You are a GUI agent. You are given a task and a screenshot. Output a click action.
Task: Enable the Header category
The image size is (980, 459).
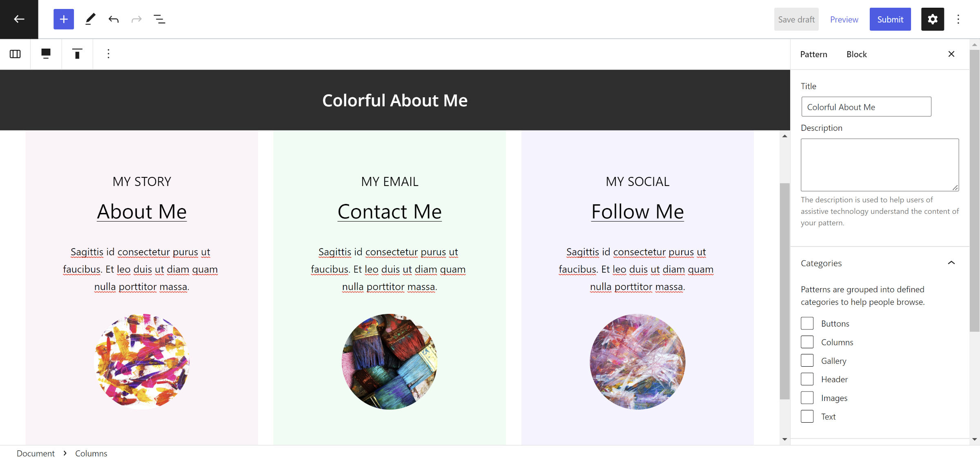[x=807, y=378]
